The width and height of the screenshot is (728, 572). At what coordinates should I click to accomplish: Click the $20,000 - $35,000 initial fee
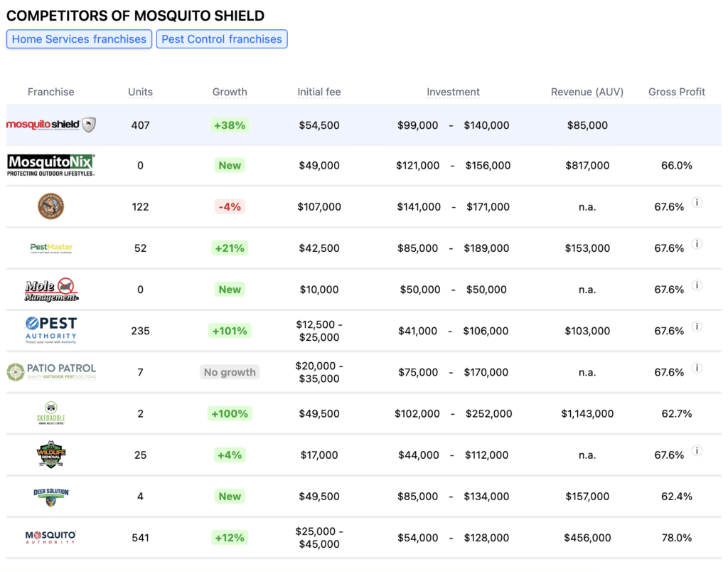click(x=319, y=372)
